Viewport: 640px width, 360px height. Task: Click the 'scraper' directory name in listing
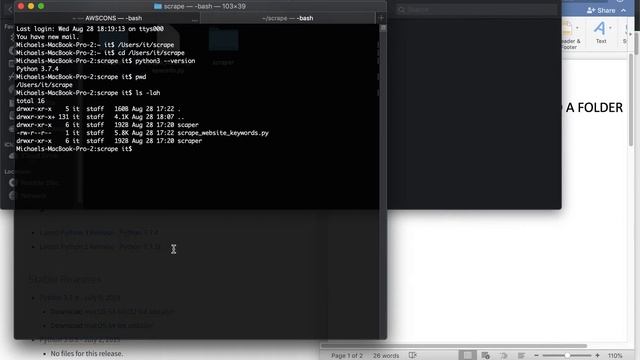pyautogui.click(x=189, y=140)
